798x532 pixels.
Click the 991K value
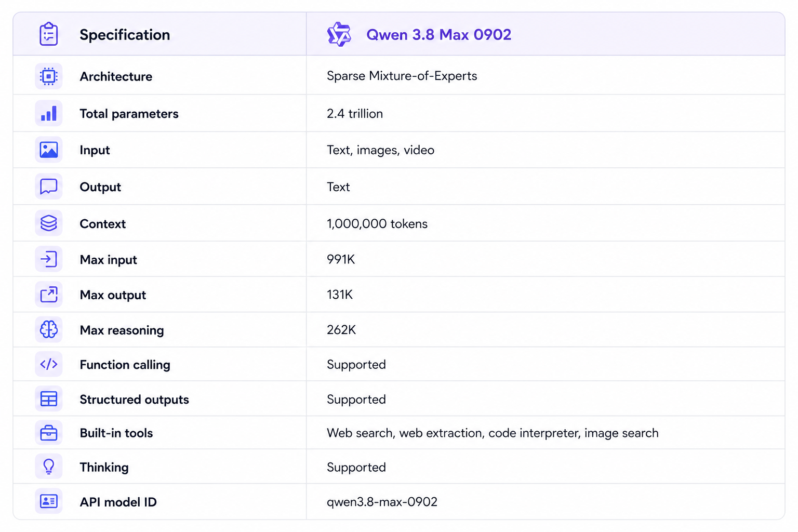pos(341,259)
